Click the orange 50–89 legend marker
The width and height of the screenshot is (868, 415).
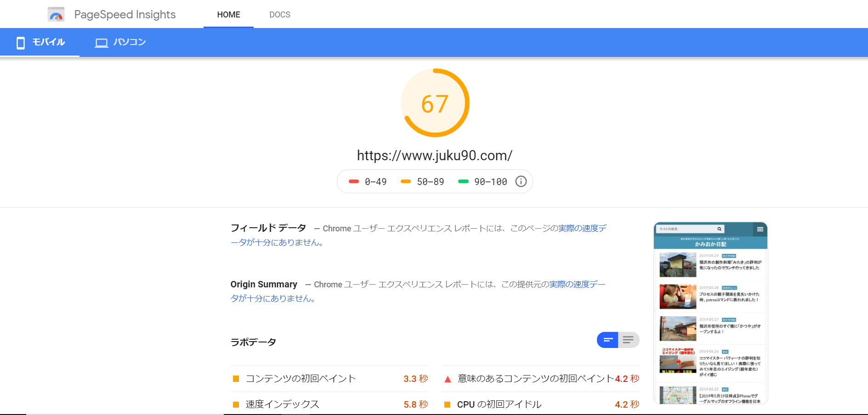(x=406, y=181)
